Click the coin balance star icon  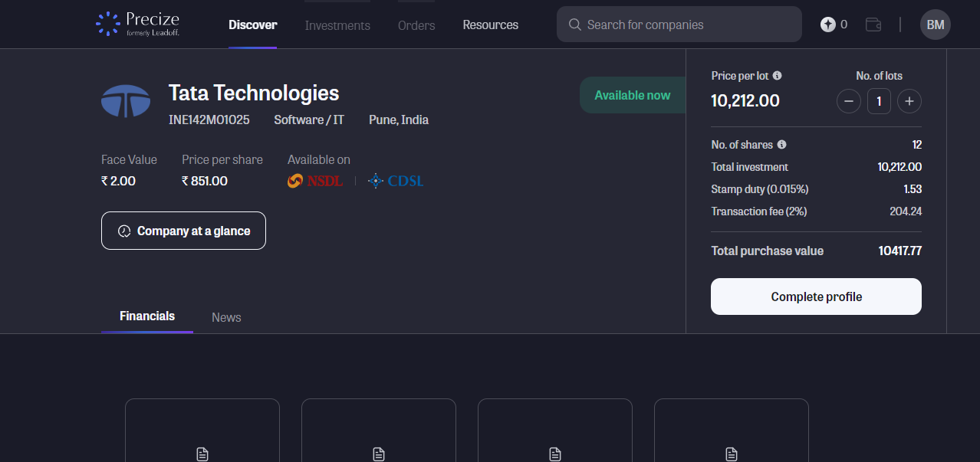(827, 25)
